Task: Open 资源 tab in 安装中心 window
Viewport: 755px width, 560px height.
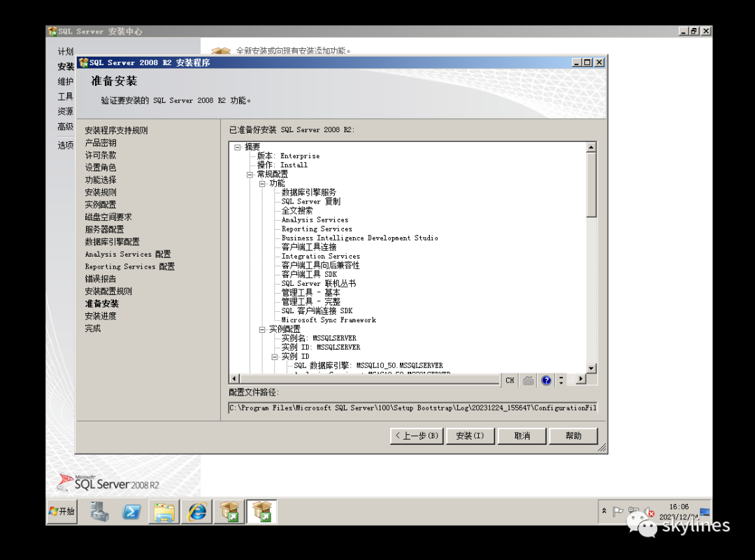Action: [x=66, y=111]
